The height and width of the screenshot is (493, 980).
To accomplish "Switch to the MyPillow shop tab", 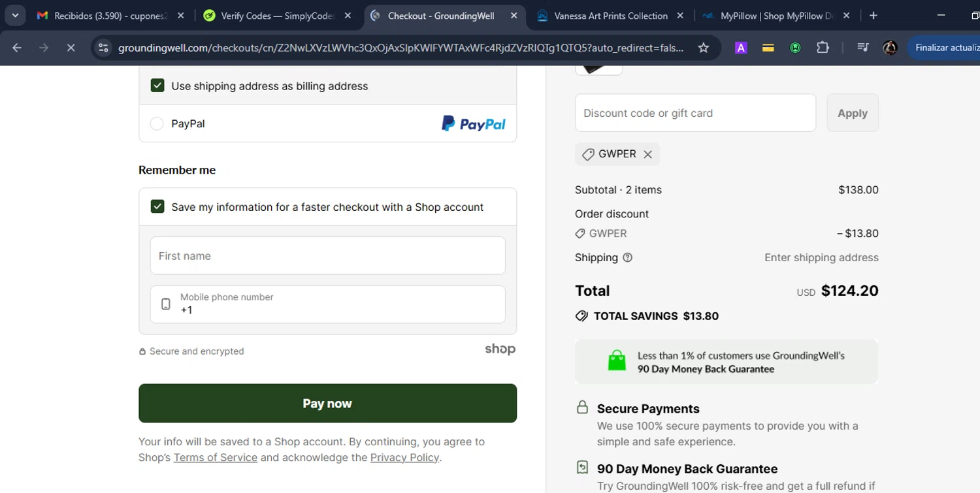I will (777, 16).
